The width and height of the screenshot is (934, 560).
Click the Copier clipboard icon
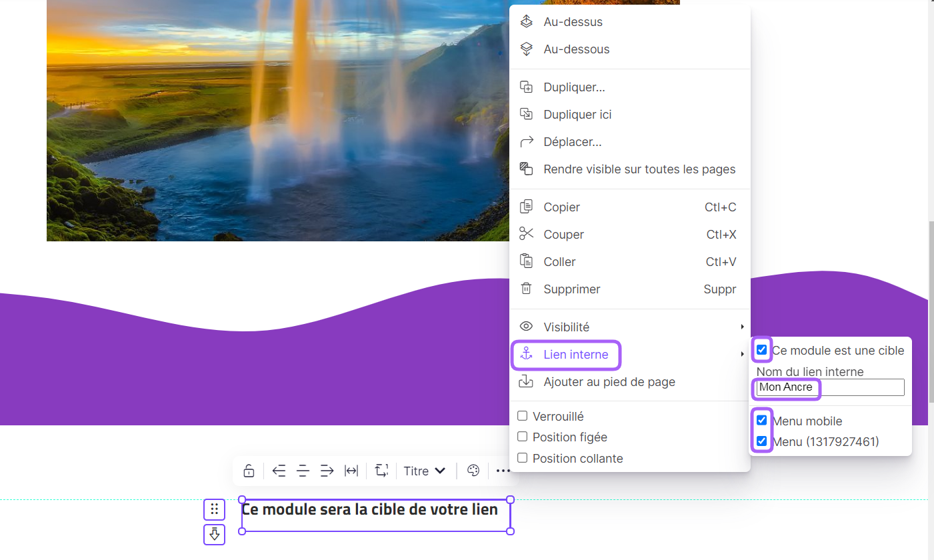tap(526, 207)
